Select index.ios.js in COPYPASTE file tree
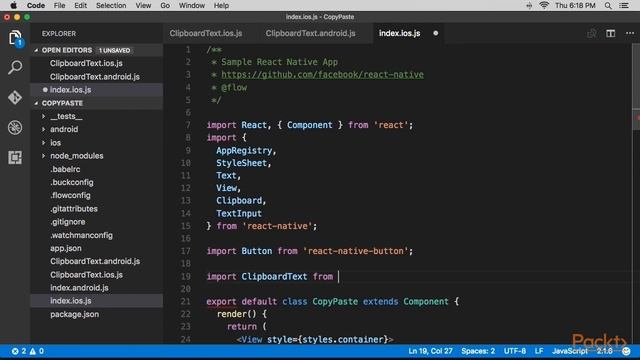This screenshot has height=360, width=640. pyautogui.click(x=97, y=301)
